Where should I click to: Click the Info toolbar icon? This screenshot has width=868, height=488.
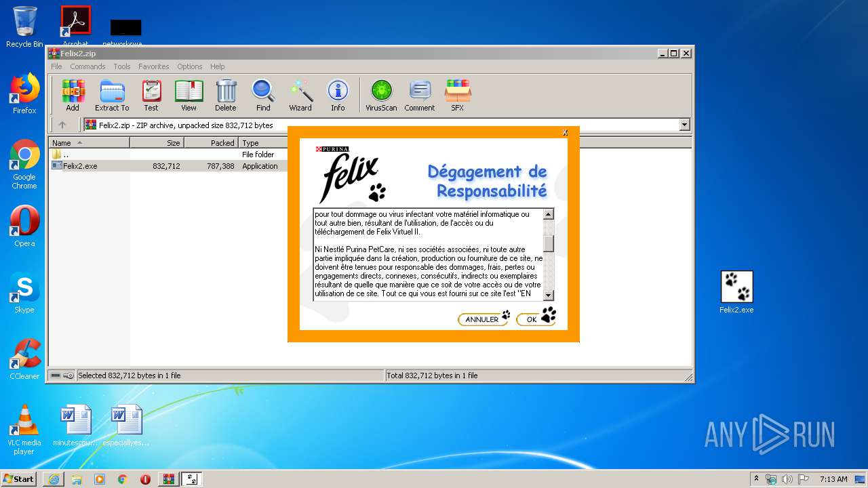click(x=338, y=95)
